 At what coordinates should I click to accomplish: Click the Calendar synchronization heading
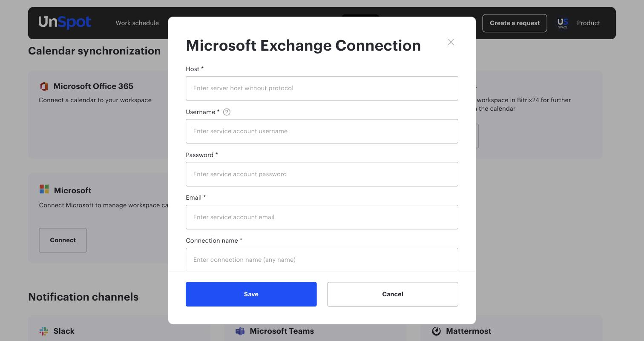click(95, 51)
